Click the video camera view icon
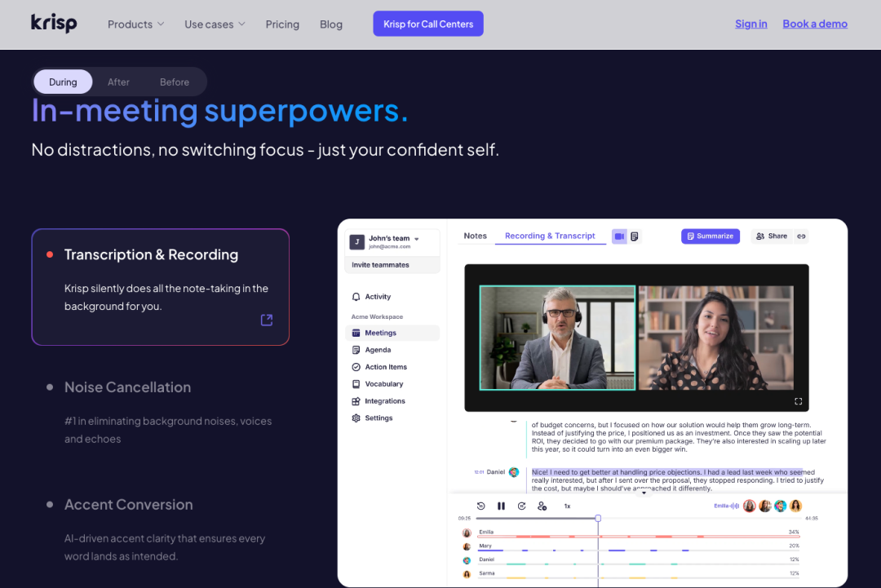This screenshot has width=881, height=588. click(x=619, y=237)
